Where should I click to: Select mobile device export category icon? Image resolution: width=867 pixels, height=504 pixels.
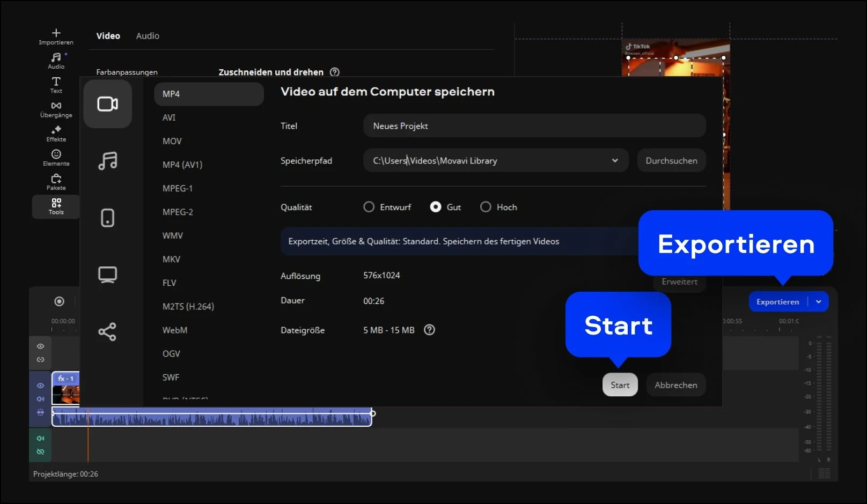coord(107,218)
